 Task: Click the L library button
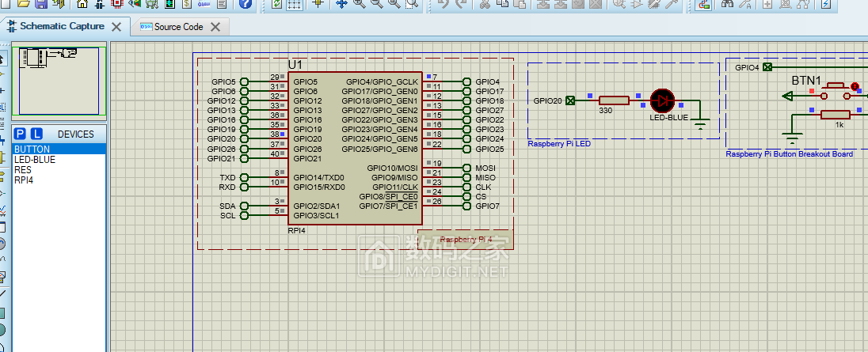pyautogui.click(x=36, y=134)
